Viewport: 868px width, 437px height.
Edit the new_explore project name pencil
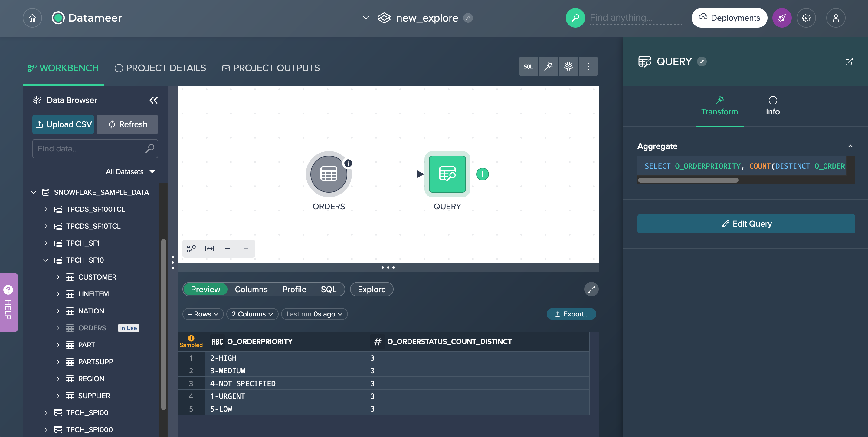pyautogui.click(x=468, y=18)
